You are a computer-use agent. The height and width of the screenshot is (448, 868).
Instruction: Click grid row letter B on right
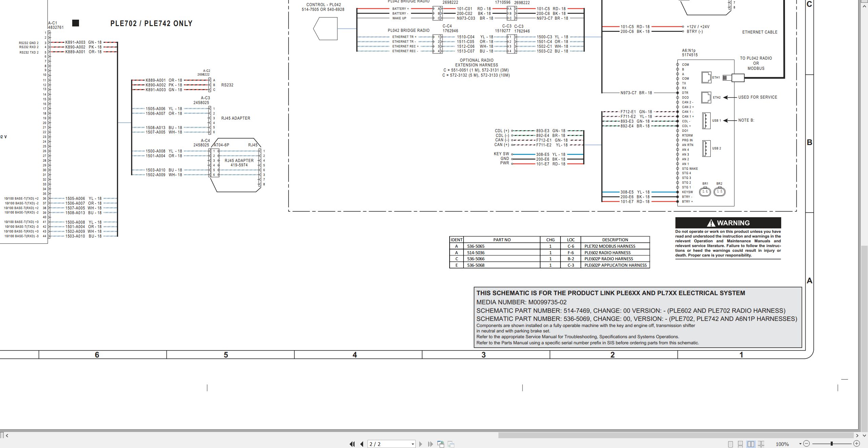[809, 142]
